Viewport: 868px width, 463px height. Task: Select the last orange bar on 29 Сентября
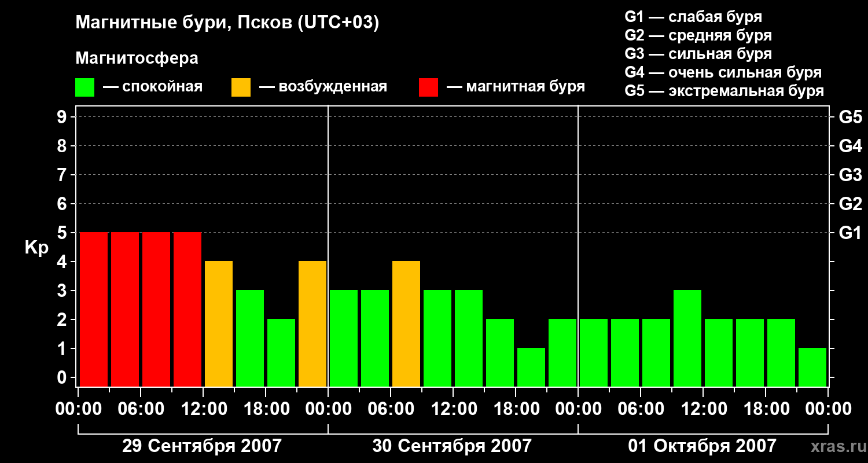[x=312, y=324]
